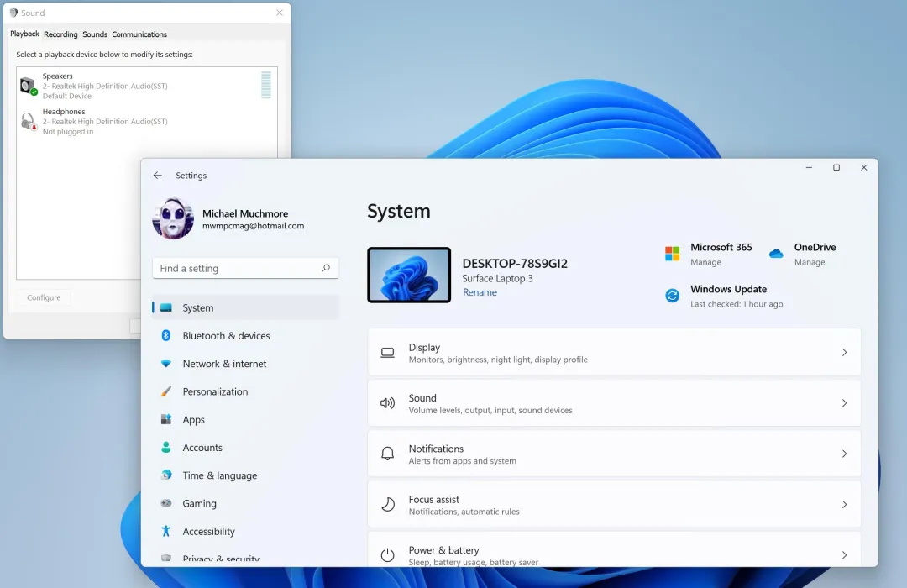
Task: Go back using Settings back arrow
Action: (x=157, y=176)
